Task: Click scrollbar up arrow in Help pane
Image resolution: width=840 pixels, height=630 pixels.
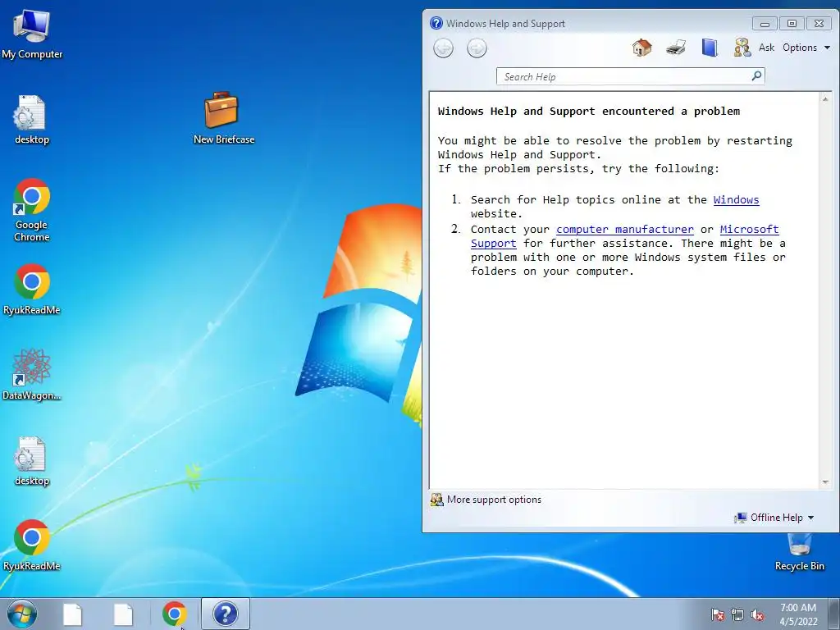Action: pyautogui.click(x=825, y=99)
